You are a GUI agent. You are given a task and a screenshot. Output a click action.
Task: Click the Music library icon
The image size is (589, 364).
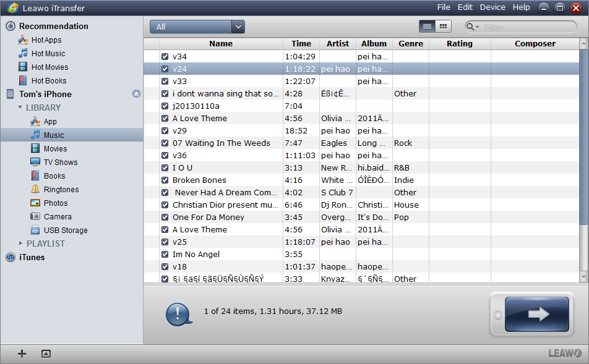(x=35, y=135)
